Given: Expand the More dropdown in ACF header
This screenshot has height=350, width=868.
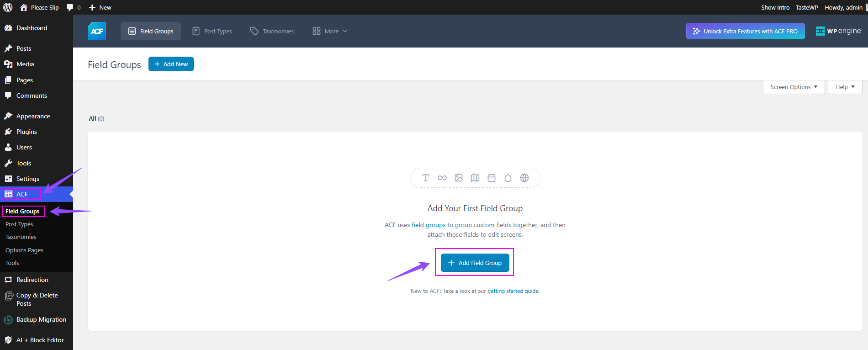Looking at the screenshot, I should click(x=330, y=31).
